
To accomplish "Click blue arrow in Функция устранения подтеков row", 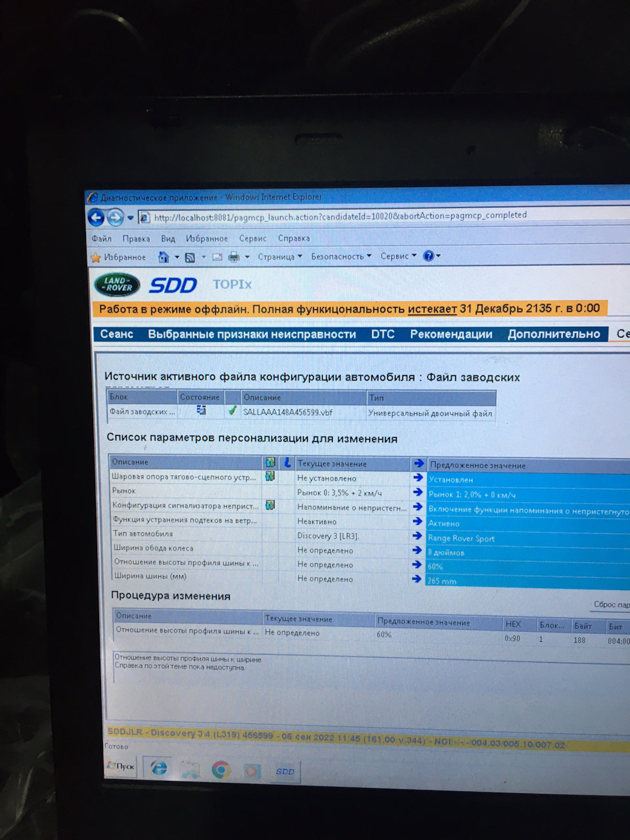I will [418, 522].
